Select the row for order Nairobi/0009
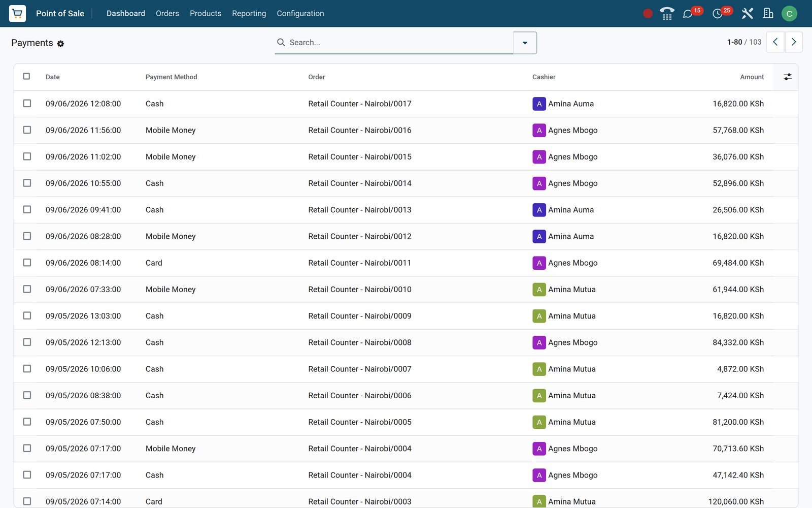This screenshot has height=508, width=812. (x=27, y=315)
